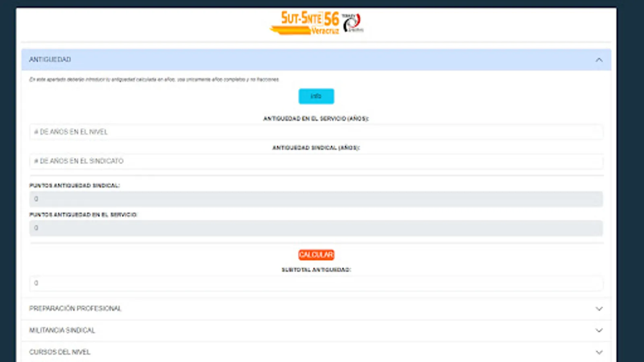Click the PREPARACIÓN PROFESIONAL header text
This screenshot has width=644, height=362.
[76, 309]
